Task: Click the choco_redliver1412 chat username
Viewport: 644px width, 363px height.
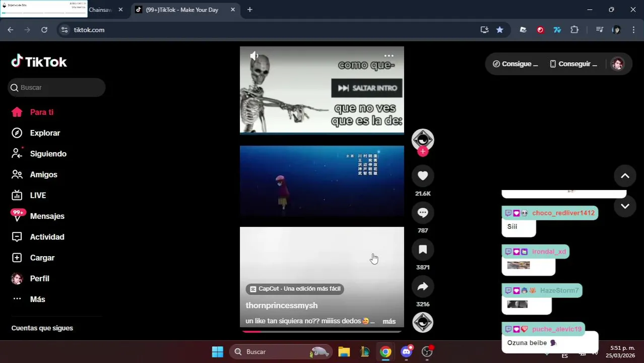Action: [x=563, y=213]
